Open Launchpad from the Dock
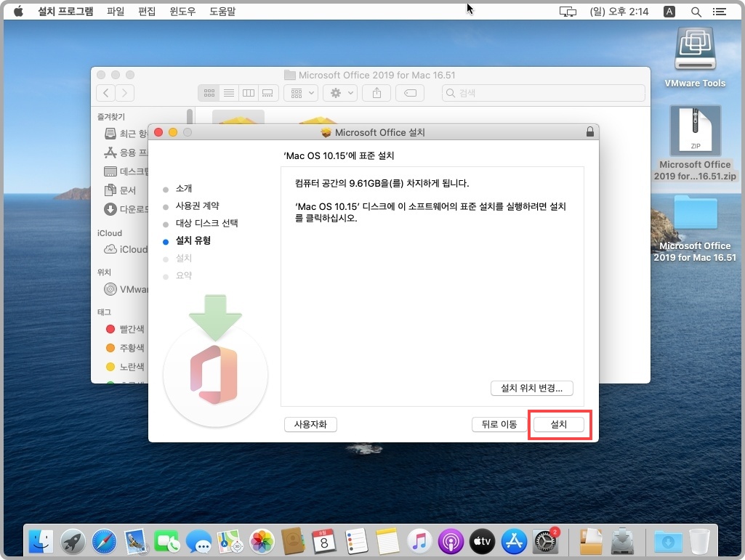The width and height of the screenshot is (745, 560). 73,541
